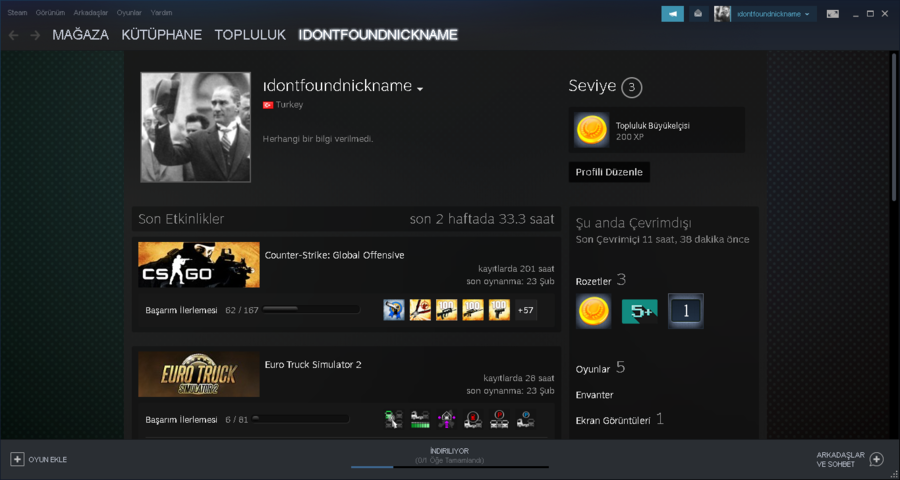Open the Yardım menu

click(x=161, y=13)
